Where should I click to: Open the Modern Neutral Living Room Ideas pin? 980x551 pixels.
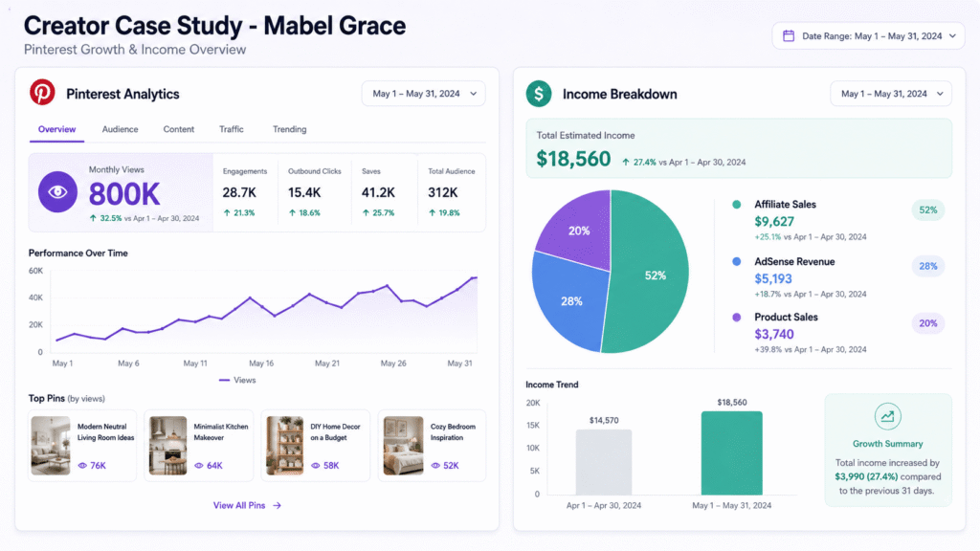(x=82, y=446)
